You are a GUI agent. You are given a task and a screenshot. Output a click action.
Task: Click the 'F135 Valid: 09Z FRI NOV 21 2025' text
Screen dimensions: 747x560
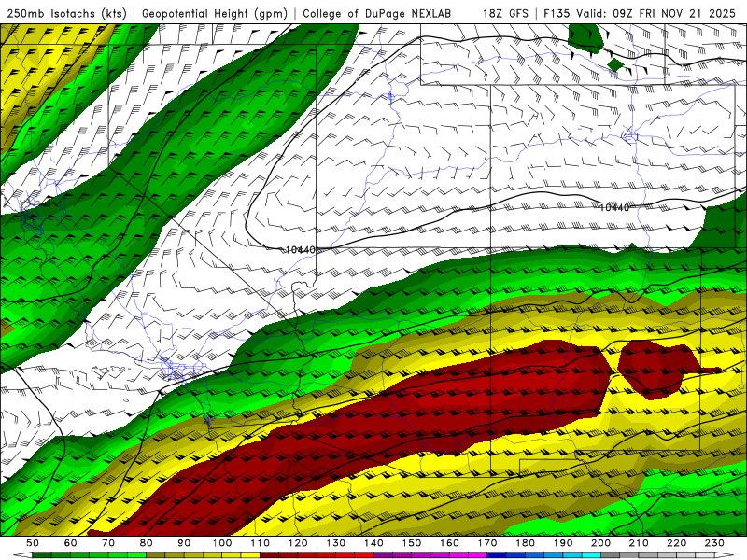[640, 13]
